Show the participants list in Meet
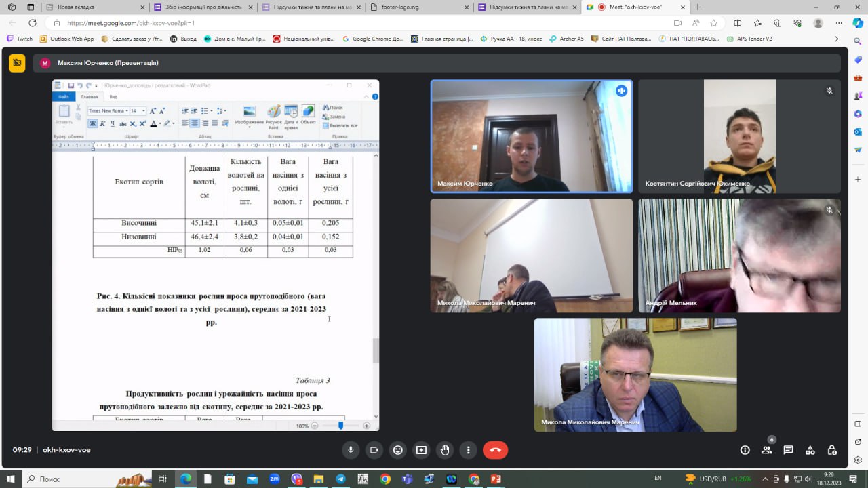Image resolution: width=868 pixels, height=488 pixels. [x=766, y=449]
